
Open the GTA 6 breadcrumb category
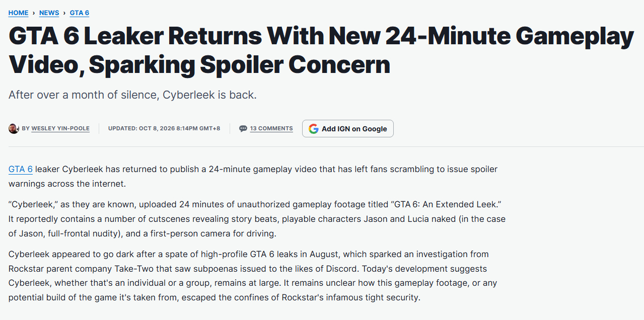pos(80,13)
